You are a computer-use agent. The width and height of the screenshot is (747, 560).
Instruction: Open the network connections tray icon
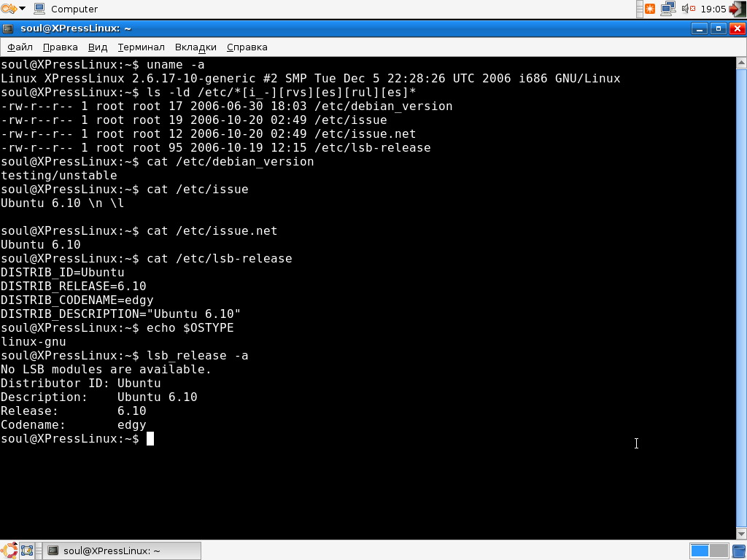668,9
